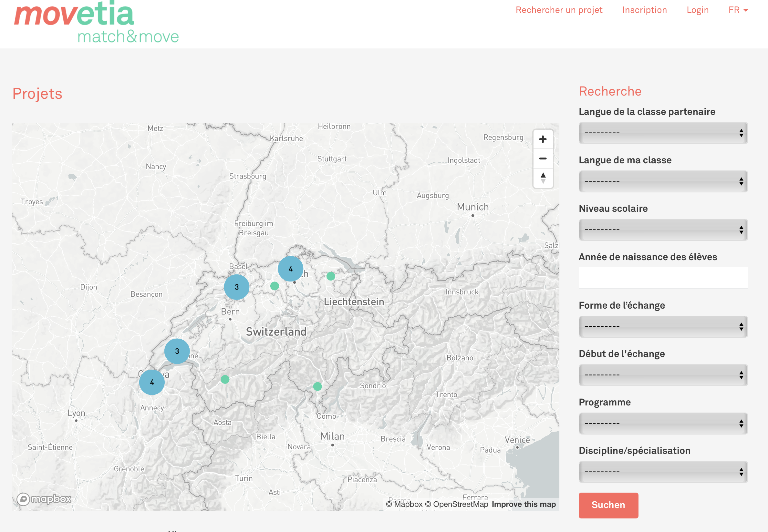This screenshot has width=768, height=532.
Task: Click the cluster marker 3 near Basel
Action: [236, 287]
